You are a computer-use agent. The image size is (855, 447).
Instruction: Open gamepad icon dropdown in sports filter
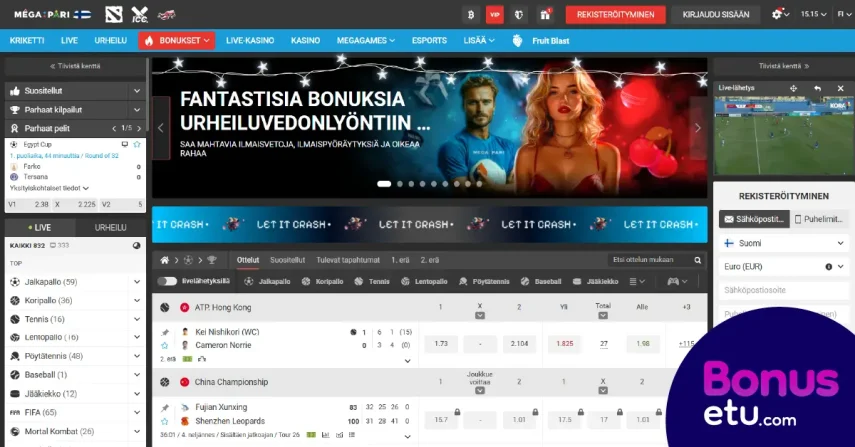(x=677, y=281)
